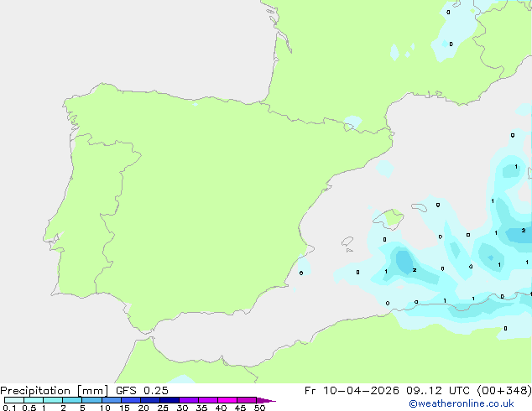Select the 0.5–1 mm legend swatch

(x=34, y=400)
